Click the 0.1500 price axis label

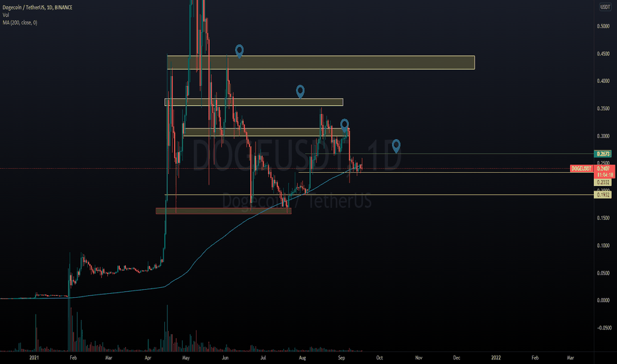603,218
